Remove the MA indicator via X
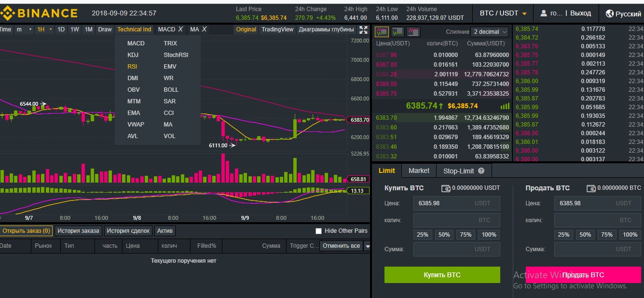 204,29
